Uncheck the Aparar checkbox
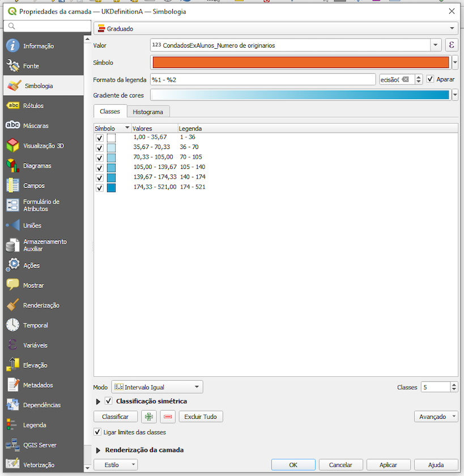 pos(431,79)
